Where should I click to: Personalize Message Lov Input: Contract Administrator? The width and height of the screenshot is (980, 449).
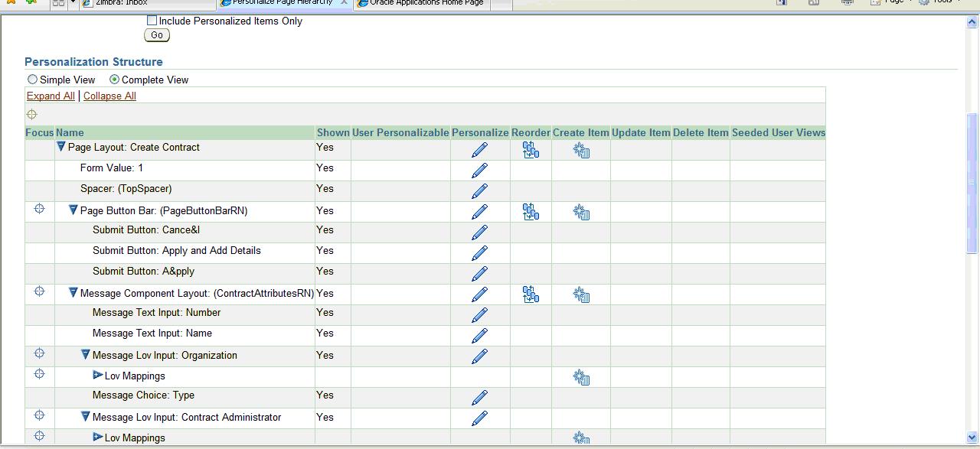[479, 418]
